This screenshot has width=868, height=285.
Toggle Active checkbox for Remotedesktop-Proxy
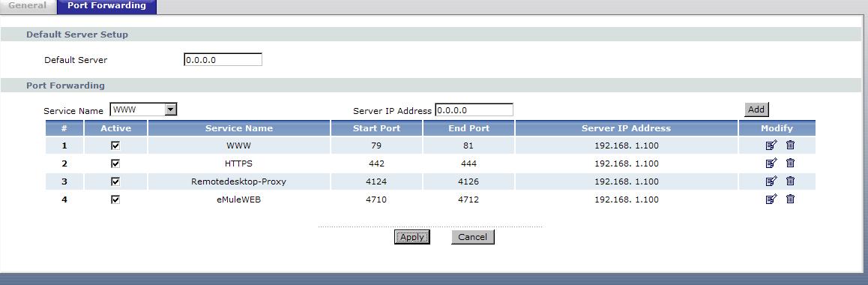[115, 181]
